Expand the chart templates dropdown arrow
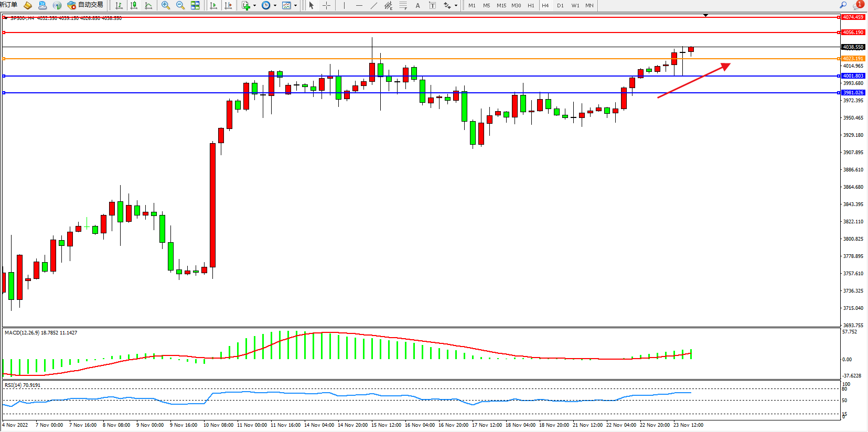This screenshot has width=868, height=432. 295,6
